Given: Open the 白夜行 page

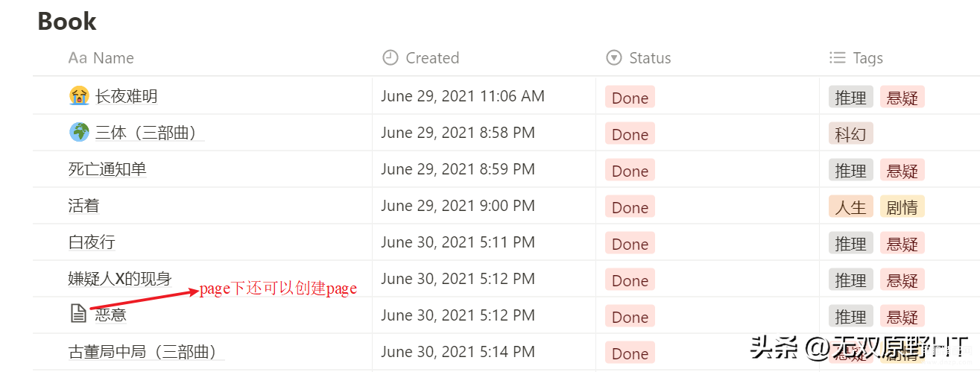Looking at the screenshot, I should tap(92, 242).
